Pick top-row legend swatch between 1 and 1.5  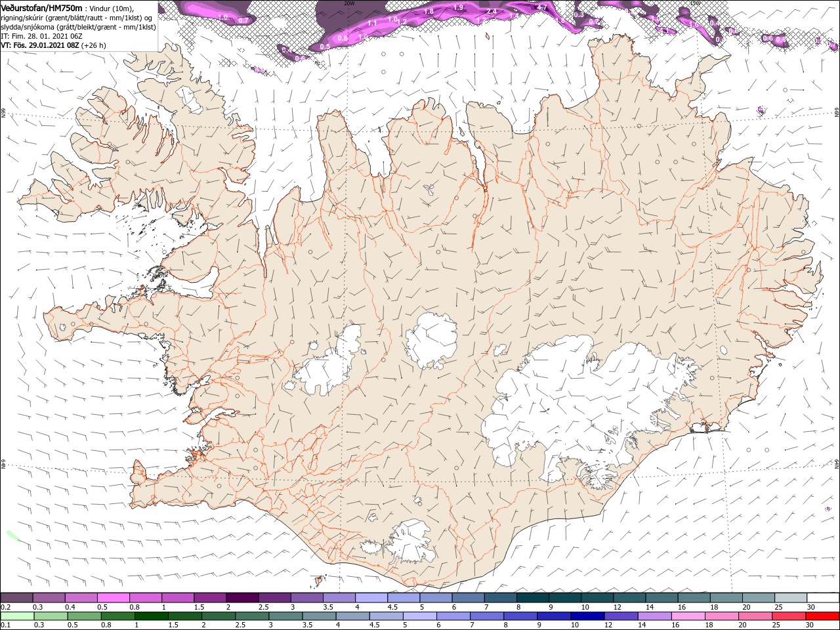178,597
